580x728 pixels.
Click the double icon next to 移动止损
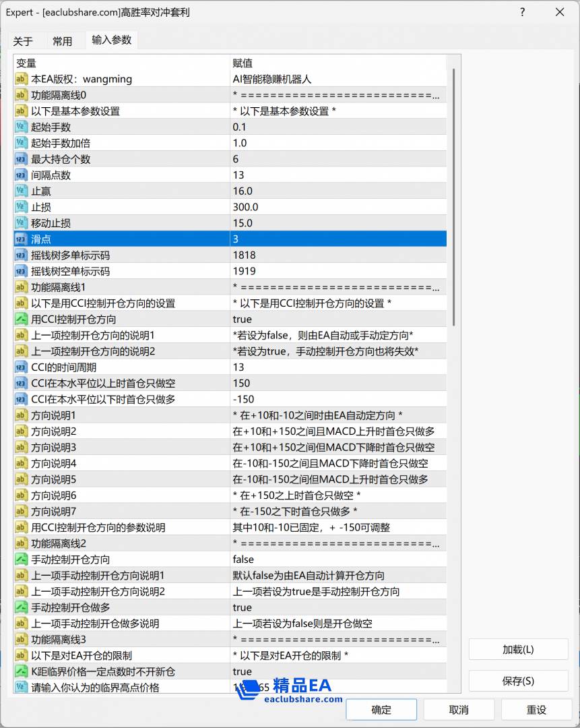tap(21, 223)
